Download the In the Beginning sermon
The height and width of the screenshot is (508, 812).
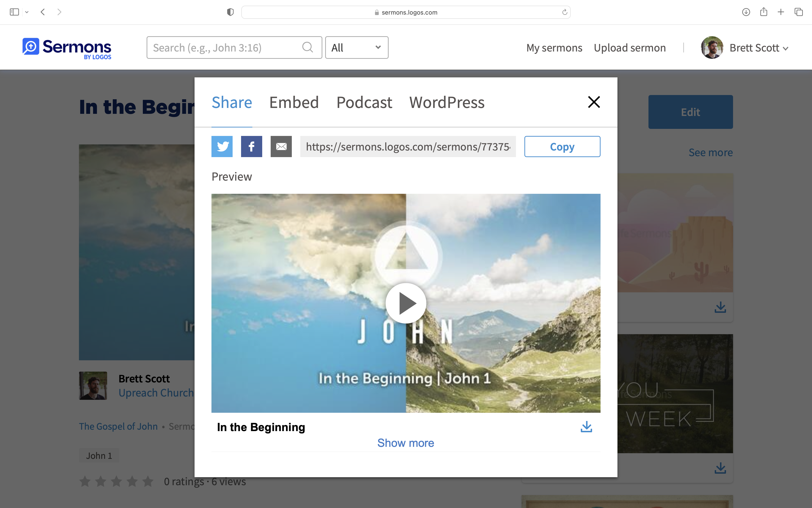tap(586, 427)
